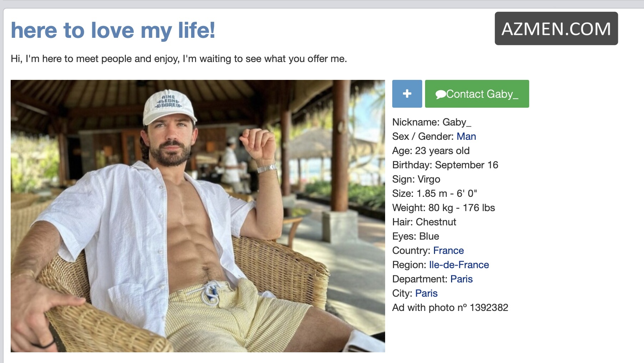This screenshot has width=644, height=363.
Task: Click the "Nickname: Gaby_" line
Action: coord(431,122)
